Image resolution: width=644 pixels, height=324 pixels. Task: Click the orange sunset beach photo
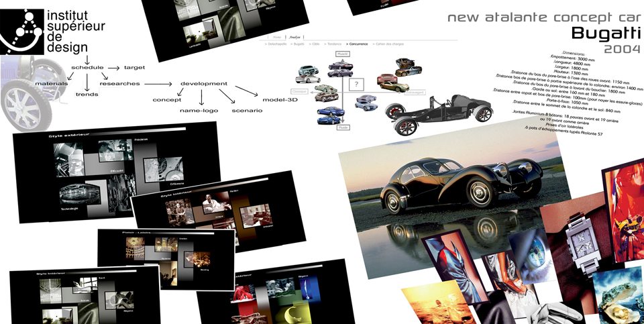(x=439, y=303)
